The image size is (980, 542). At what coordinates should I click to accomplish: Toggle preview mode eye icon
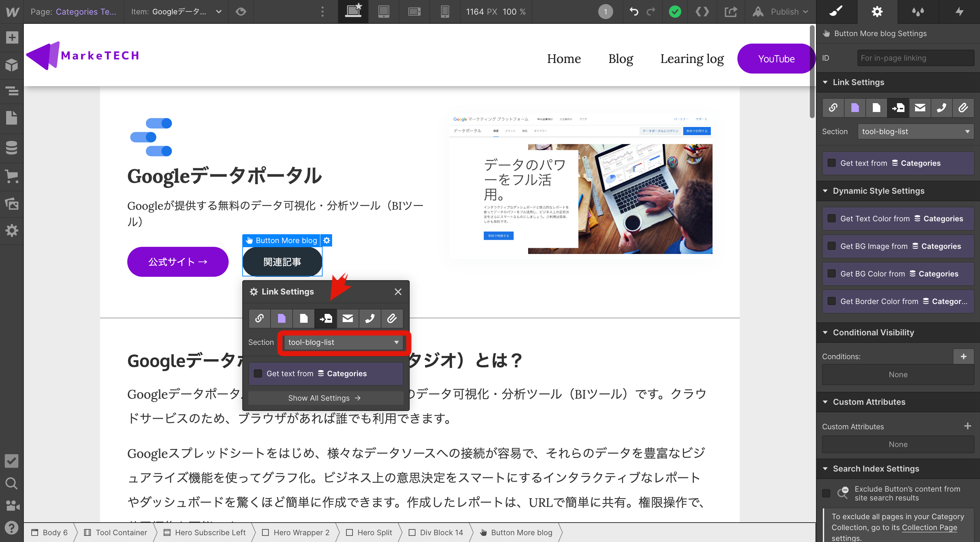click(x=241, y=12)
